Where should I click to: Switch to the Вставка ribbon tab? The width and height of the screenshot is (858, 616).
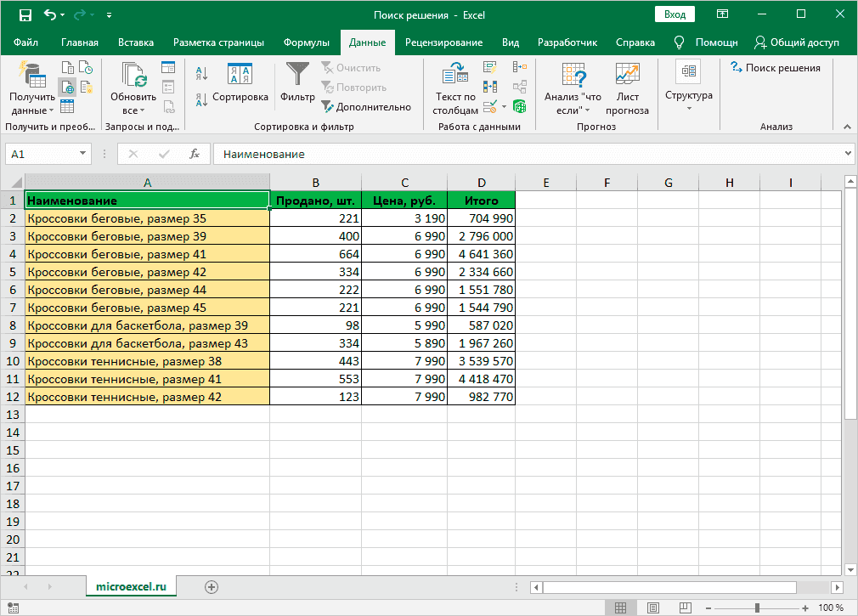(136, 42)
